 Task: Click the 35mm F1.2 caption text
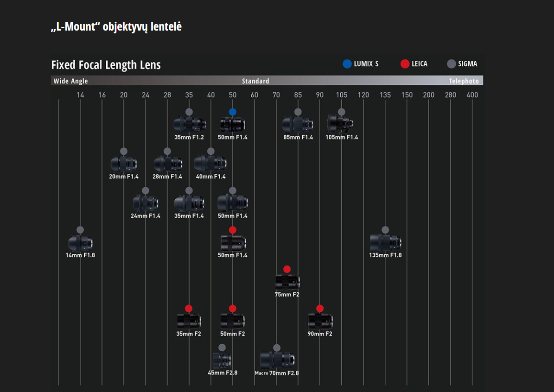189,137
